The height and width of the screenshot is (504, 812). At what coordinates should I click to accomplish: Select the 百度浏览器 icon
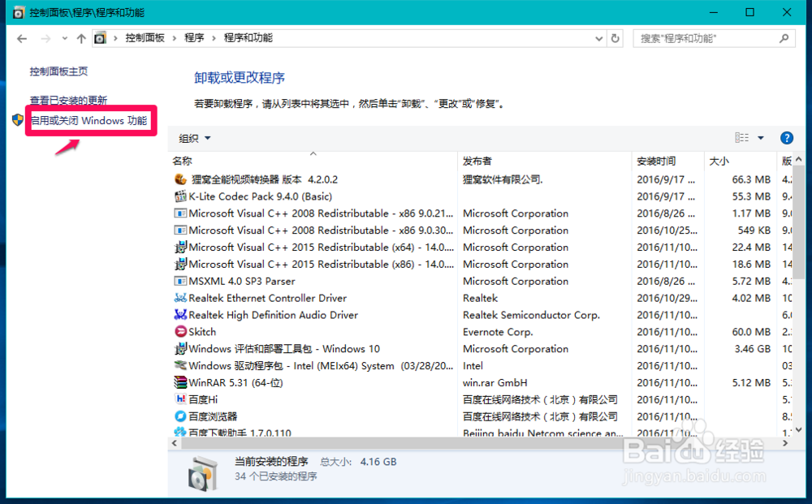(180, 416)
